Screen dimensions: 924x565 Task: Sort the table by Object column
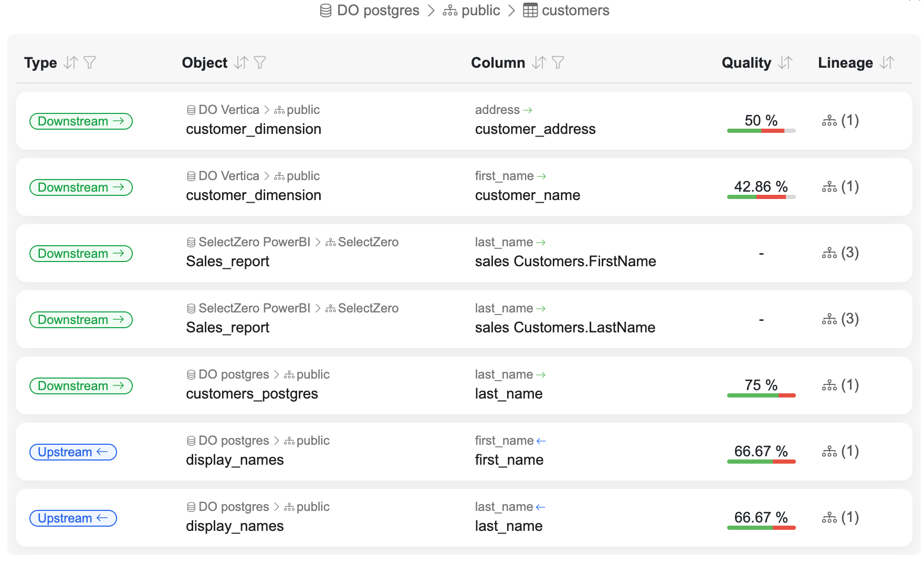click(x=241, y=63)
